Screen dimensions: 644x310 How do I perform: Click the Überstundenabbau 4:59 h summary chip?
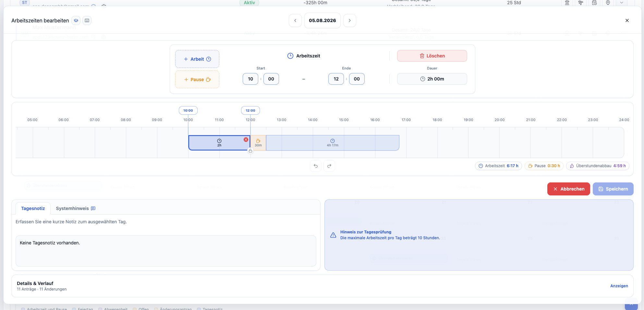tap(598, 166)
